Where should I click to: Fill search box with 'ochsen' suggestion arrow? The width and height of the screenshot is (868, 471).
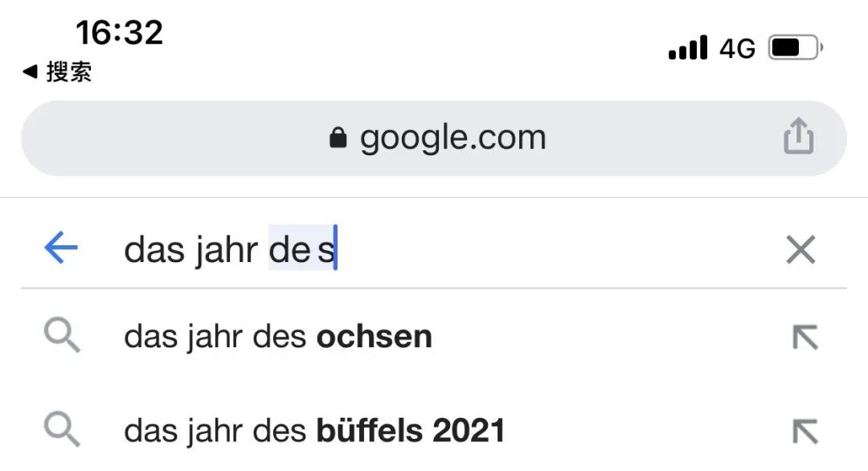pyautogui.click(x=805, y=337)
